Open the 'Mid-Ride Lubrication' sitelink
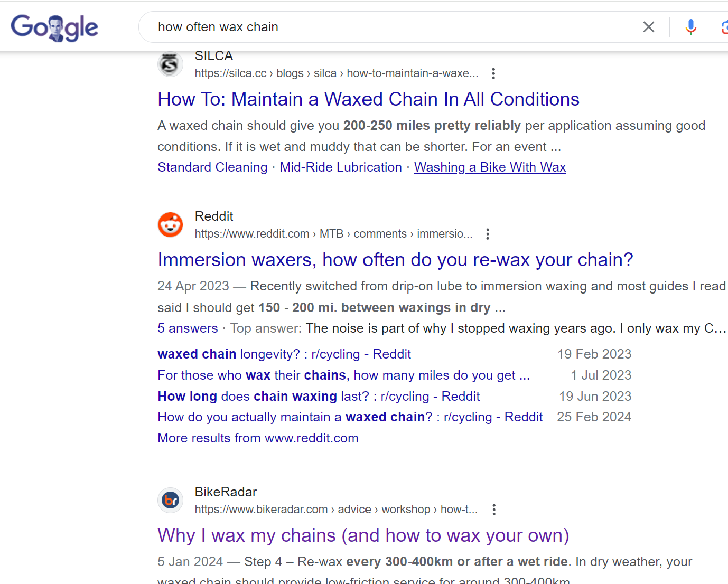Screen dimensions: 728x584 coord(341,167)
